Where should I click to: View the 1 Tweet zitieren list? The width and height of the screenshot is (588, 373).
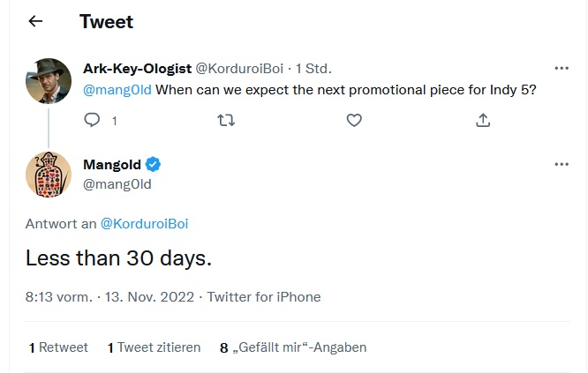coord(154,347)
